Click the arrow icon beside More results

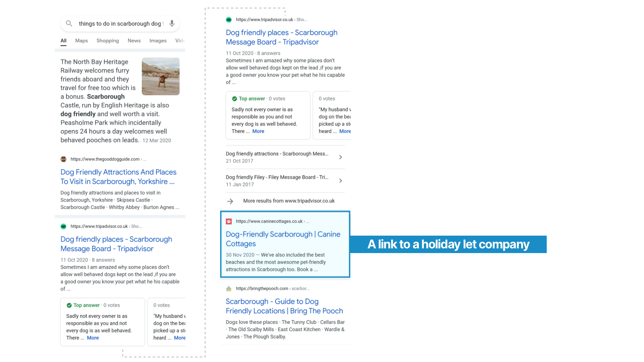pos(230,201)
